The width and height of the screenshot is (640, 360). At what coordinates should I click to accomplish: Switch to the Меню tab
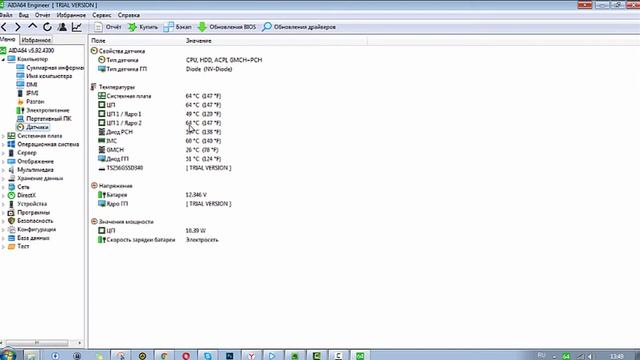[8, 40]
